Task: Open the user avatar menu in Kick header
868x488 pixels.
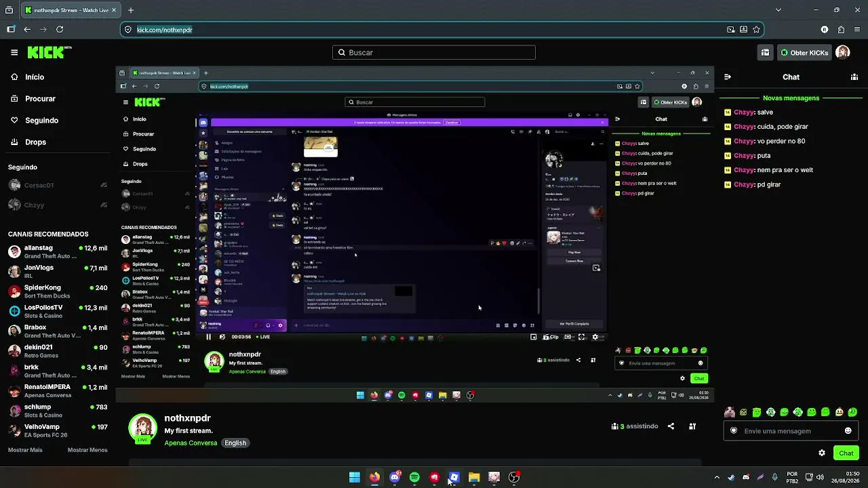Action: pyautogui.click(x=843, y=52)
